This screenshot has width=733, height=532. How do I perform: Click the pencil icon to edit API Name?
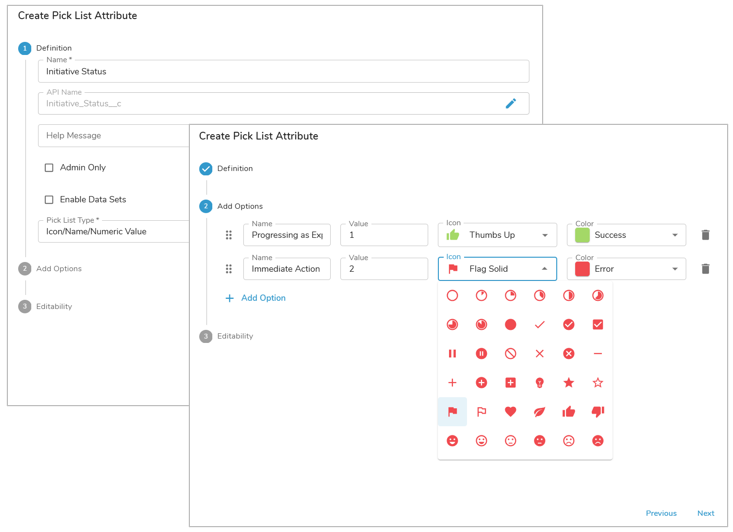510,103
